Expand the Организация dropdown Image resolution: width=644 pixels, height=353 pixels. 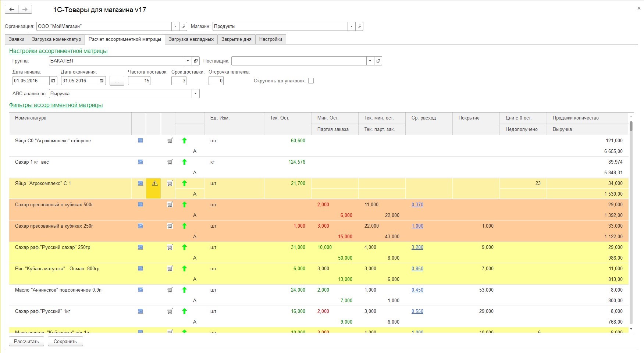pos(175,26)
